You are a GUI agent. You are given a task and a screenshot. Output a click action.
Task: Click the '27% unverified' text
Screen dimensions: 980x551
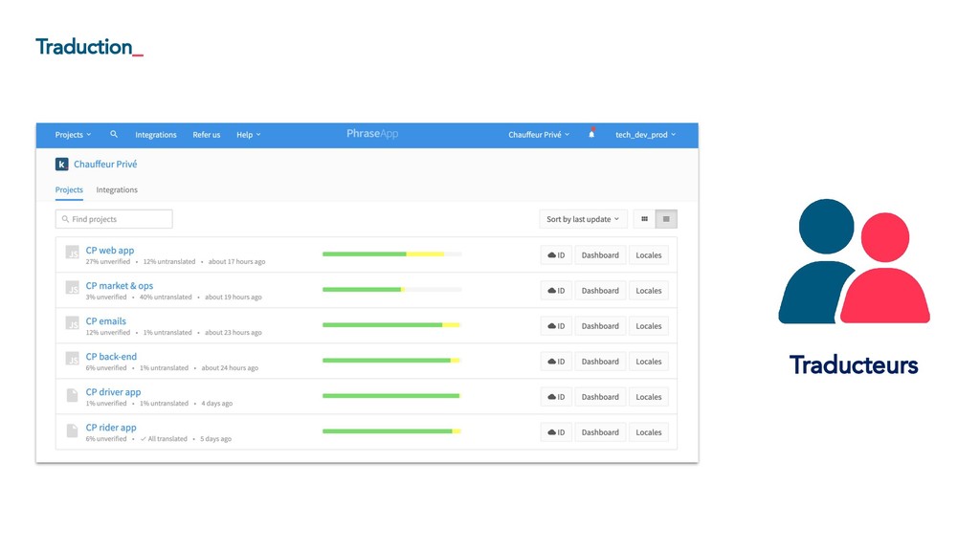point(107,262)
